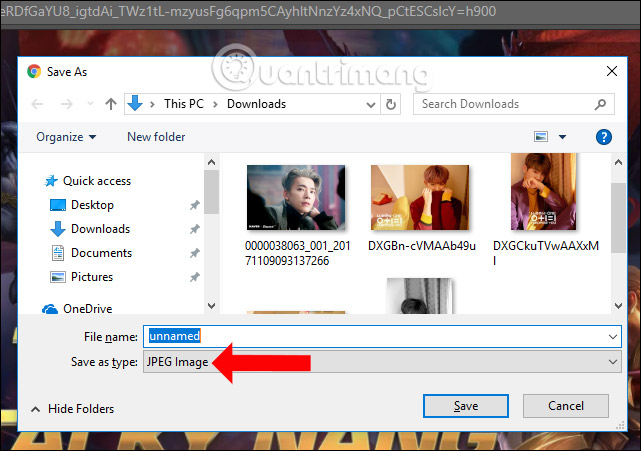Image resolution: width=641 pixels, height=451 pixels.
Task: Click the 0000038063_001 file name text
Action: (297, 253)
